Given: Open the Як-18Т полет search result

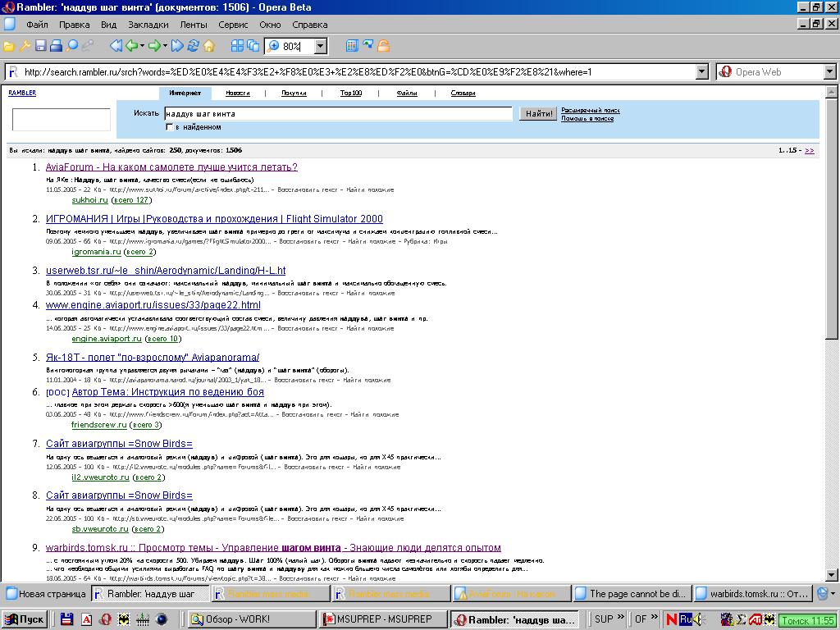Looking at the screenshot, I should pos(153,358).
